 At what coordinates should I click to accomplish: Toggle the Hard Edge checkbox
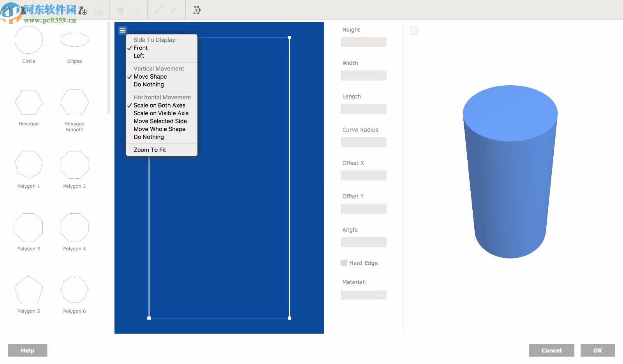344,263
